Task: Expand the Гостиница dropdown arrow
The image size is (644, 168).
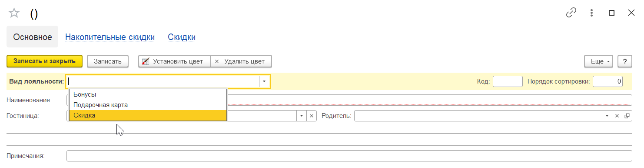Action: (302, 116)
